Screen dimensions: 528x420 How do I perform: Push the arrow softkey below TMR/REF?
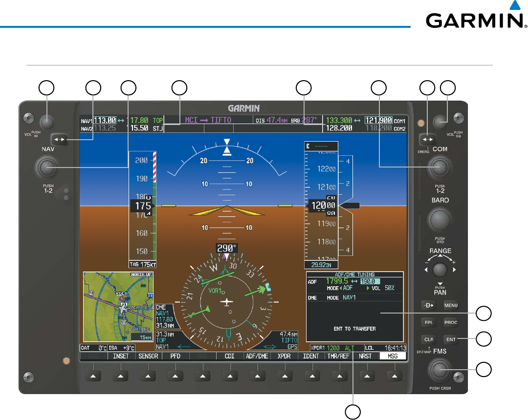pyautogui.click(x=339, y=376)
